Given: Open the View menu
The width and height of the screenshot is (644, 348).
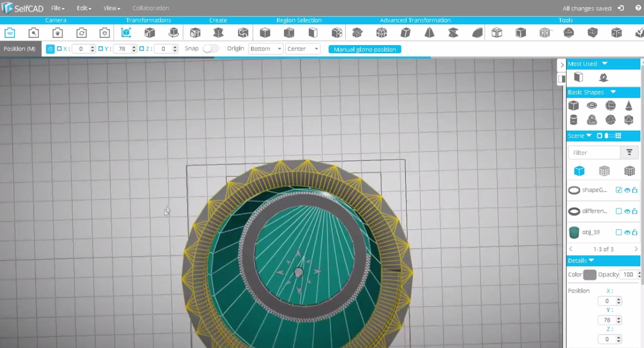Looking at the screenshot, I should tap(112, 8).
